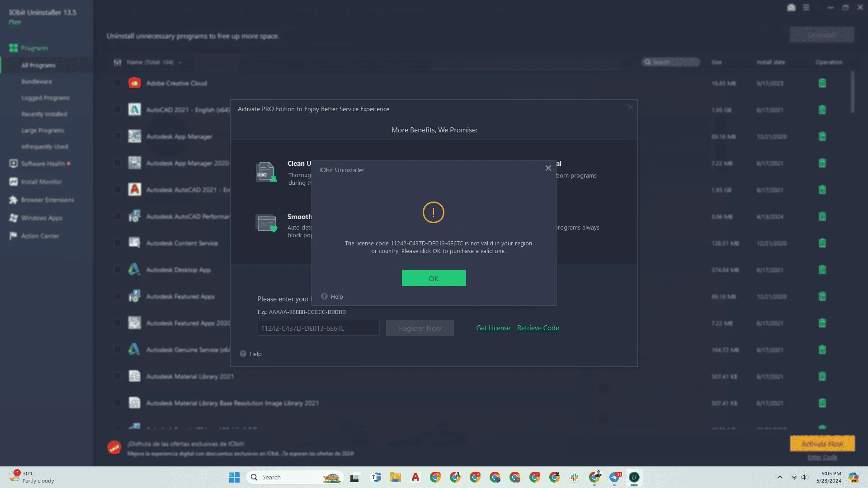Image resolution: width=868 pixels, height=488 pixels.
Task: Open Telegram from the taskbar
Action: click(614, 477)
